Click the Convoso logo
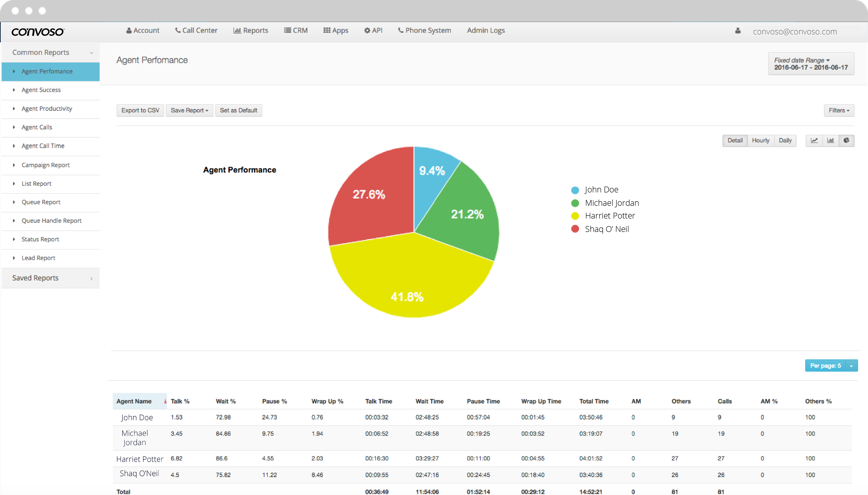The height and width of the screenshot is (495, 868). (x=38, y=32)
